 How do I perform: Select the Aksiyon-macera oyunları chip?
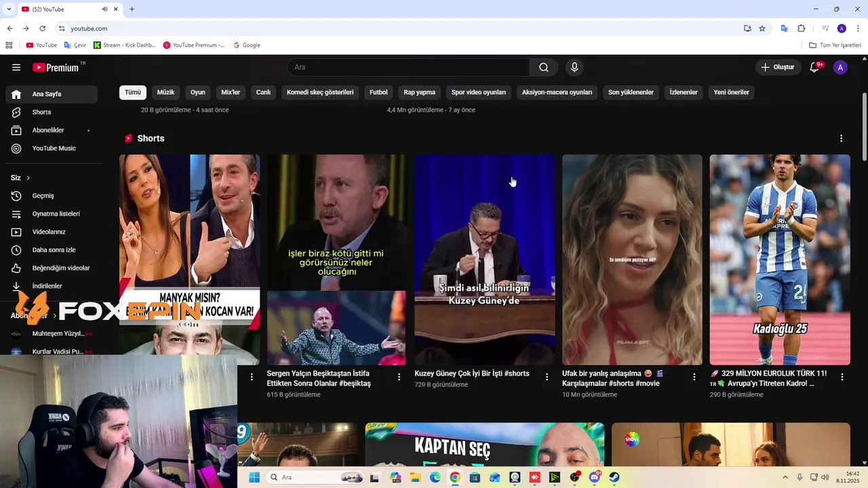[x=557, y=92]
